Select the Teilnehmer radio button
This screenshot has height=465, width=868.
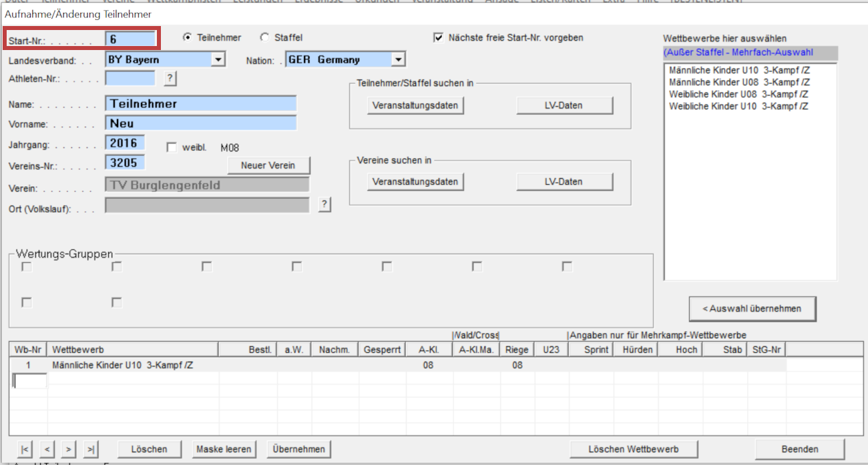(x=212, y=38)
